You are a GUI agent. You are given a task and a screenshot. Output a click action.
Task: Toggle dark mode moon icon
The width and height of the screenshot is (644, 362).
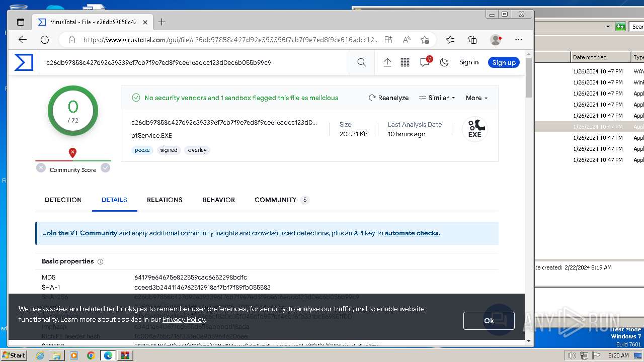[x=444, y=62]
